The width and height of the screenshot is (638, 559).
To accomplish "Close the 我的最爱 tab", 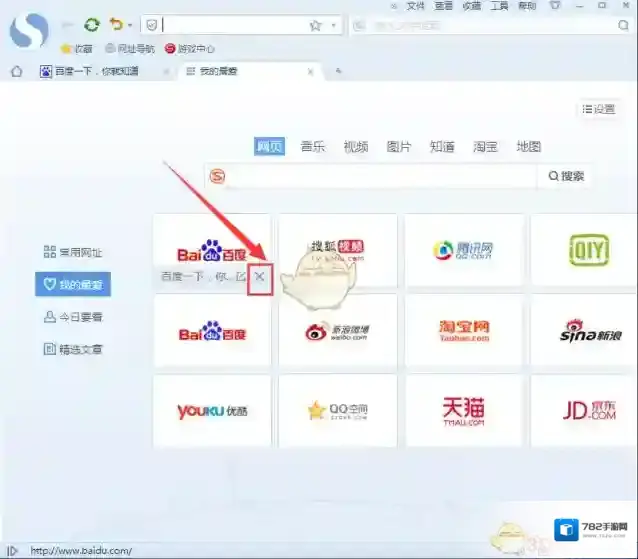I will [310, 72].
